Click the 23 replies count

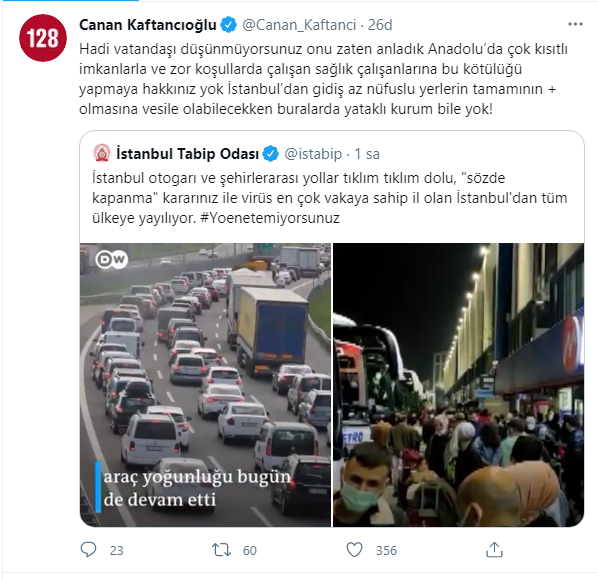coord(117,550)
